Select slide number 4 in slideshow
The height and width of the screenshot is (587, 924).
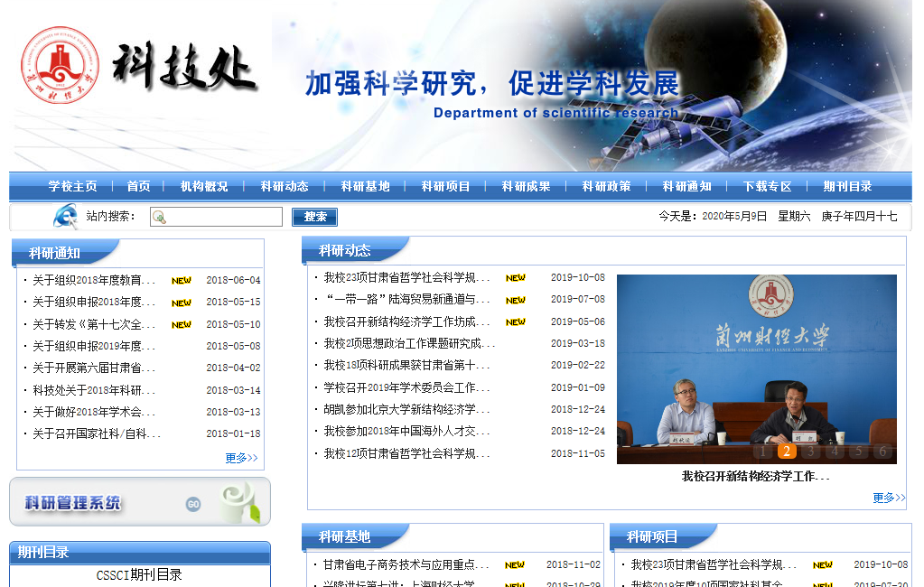pos(835,452)
